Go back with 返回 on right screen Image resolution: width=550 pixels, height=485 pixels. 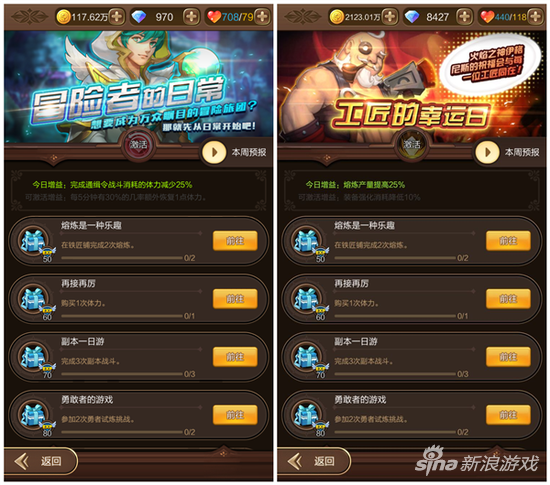[314, 461]
